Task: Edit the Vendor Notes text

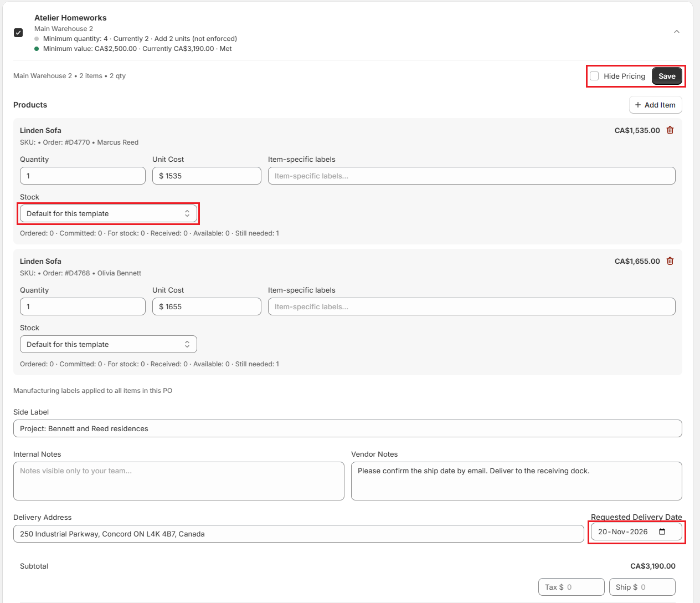Action: pyautogui.click(x=517, y=481)
